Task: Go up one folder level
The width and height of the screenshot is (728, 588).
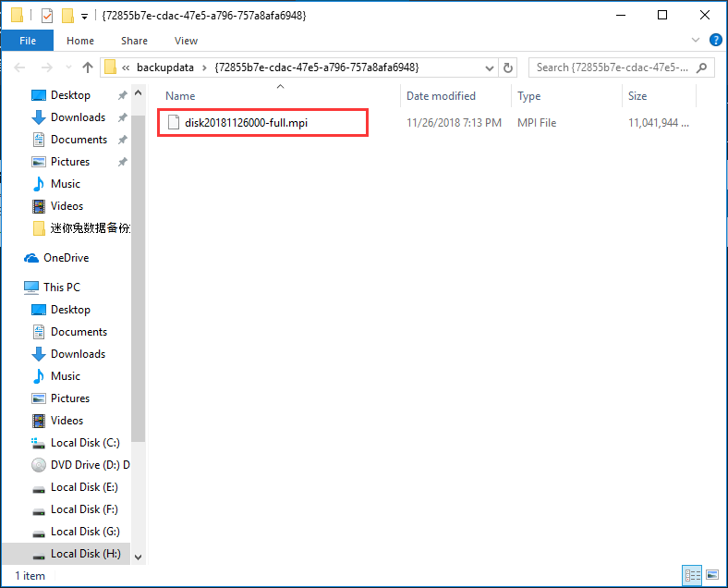Action: click(87, 67)
